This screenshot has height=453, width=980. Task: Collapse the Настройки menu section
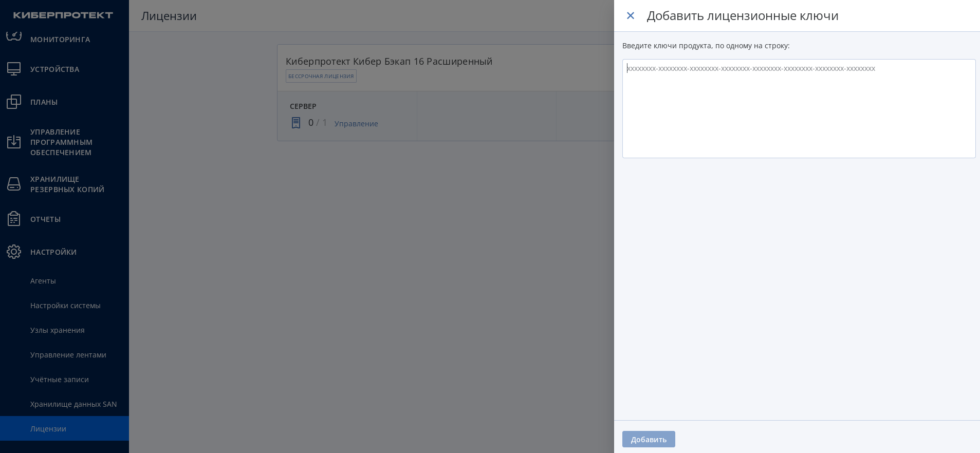(64, 252)
